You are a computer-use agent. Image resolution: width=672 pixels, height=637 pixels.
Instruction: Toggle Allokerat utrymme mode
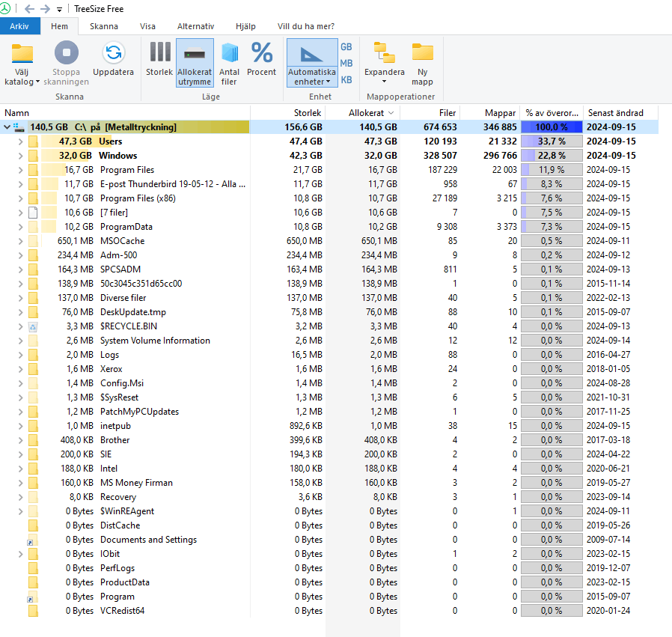point(195,63)
